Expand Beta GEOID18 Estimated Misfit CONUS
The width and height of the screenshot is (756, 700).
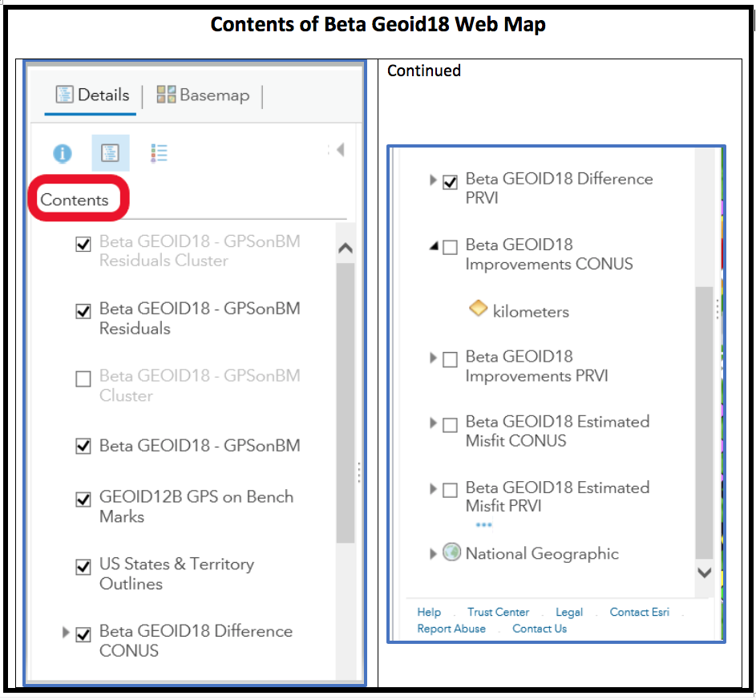434,423
